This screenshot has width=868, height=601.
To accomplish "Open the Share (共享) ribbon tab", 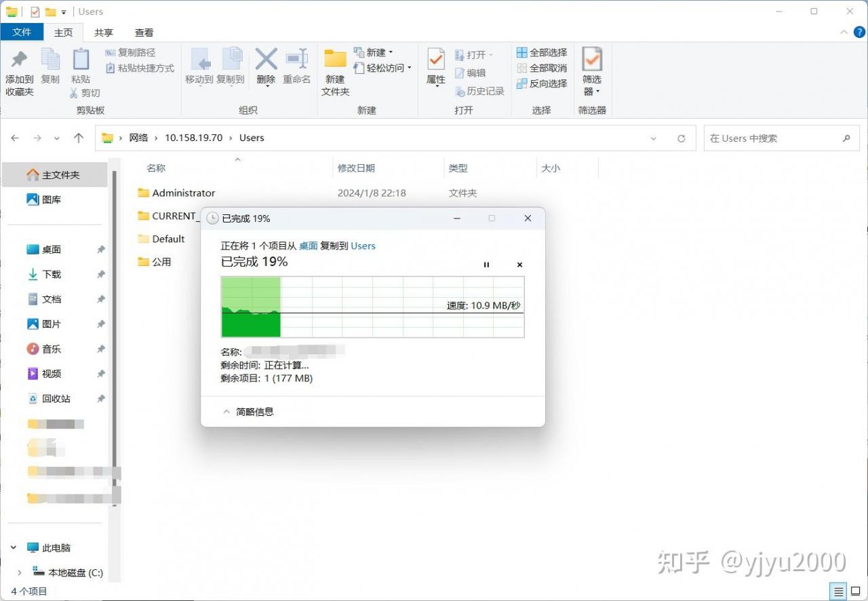I will point(104,33).
